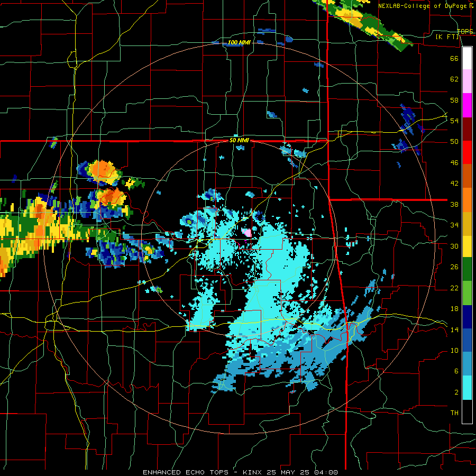Select the "54" legend value
This screenshot has width=476, height=476.
click(454, 121)
